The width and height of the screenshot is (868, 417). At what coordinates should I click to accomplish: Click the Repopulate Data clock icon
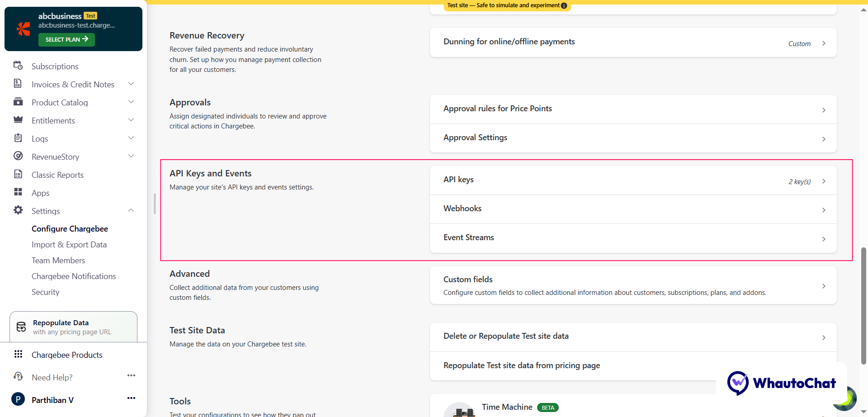(x=21, y=327)
